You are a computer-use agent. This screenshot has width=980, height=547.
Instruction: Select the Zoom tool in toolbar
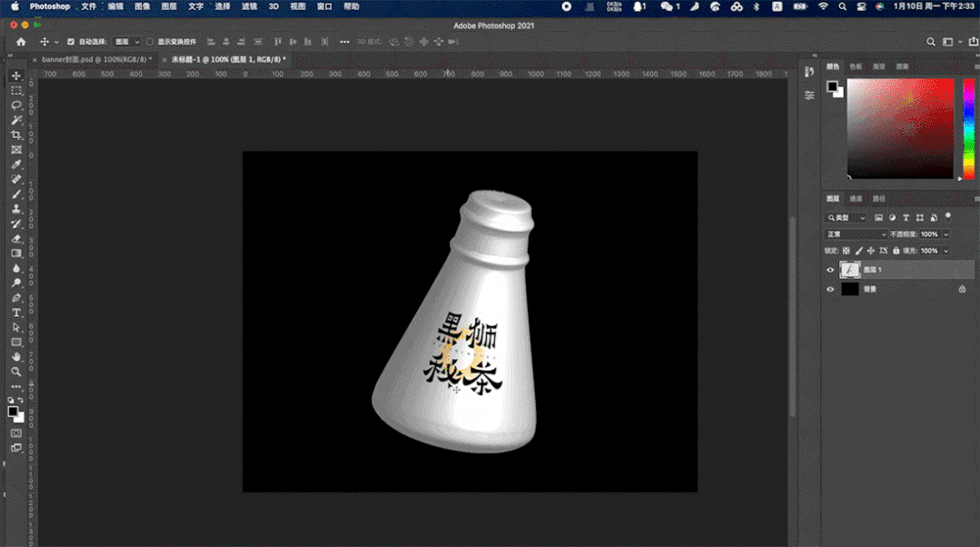pos(16,372)
